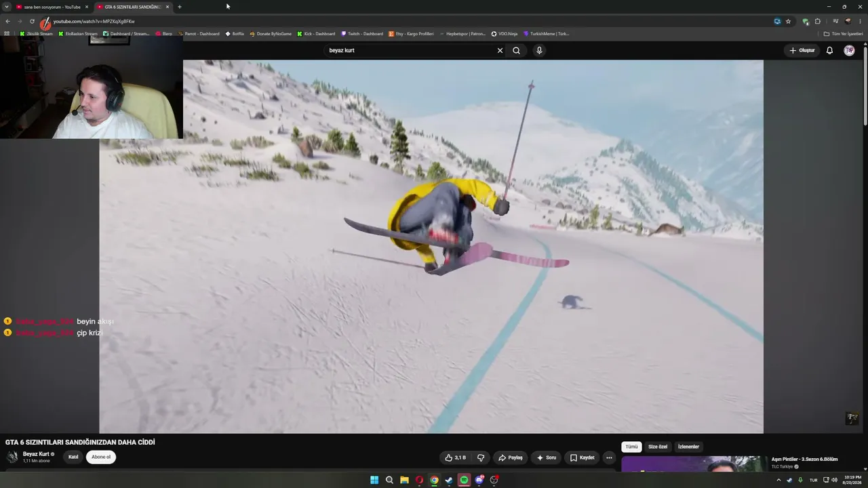This screenshot has width=868, height=488.
Task: Clear the 'beyaz kurt' search text
Action: coord(500,50)
